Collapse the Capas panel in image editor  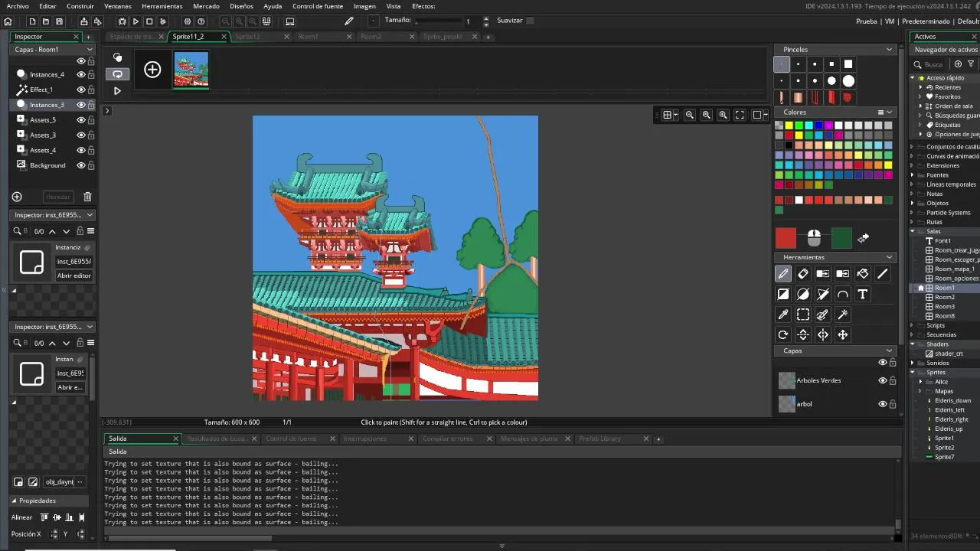tap(889, 350)
